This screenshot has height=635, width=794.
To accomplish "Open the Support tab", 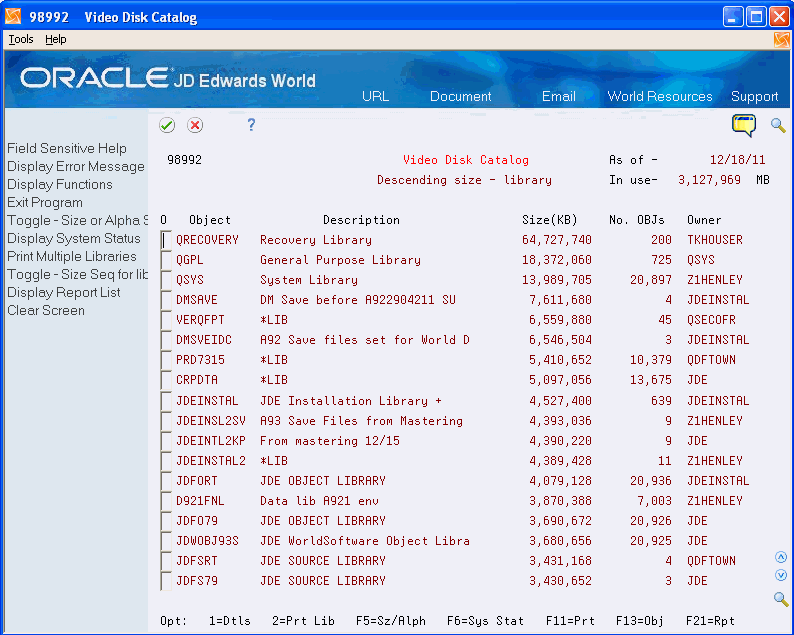I will pos(755,96).
